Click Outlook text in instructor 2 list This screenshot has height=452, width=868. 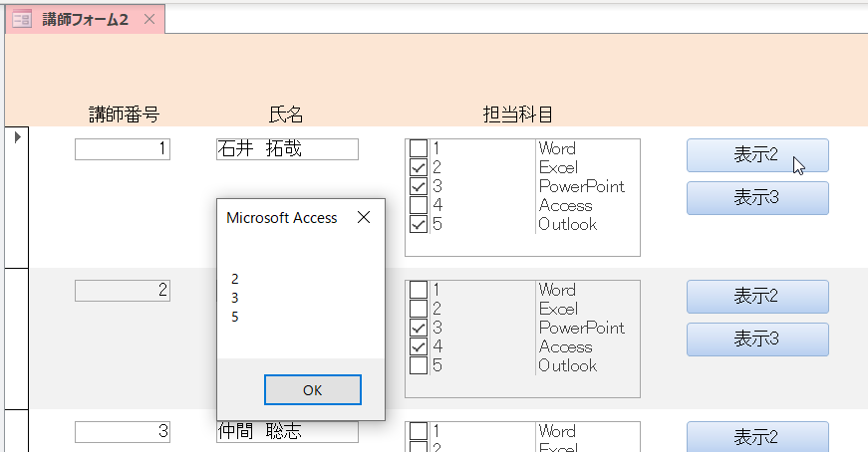tap(567, 365)
